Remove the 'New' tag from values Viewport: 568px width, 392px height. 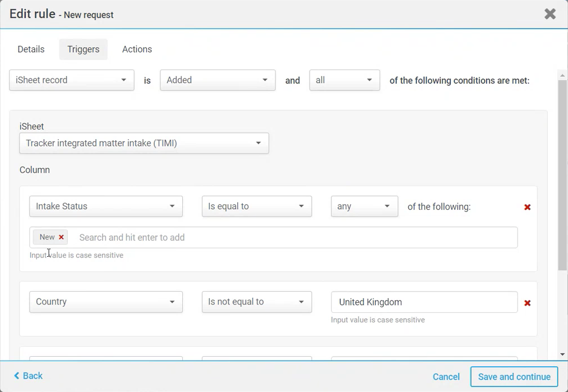(62, 237)
